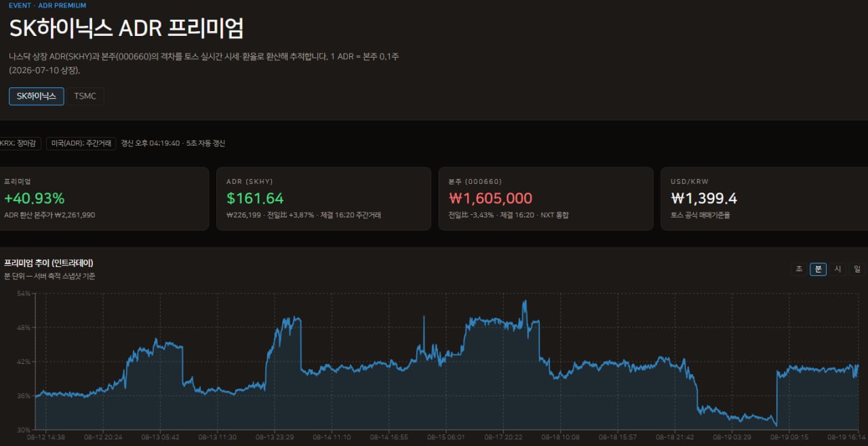This screenshot has height=446, width=868.
Task: Click the 08-13 05:42 x-axis label
Action: tap(160, 437)
